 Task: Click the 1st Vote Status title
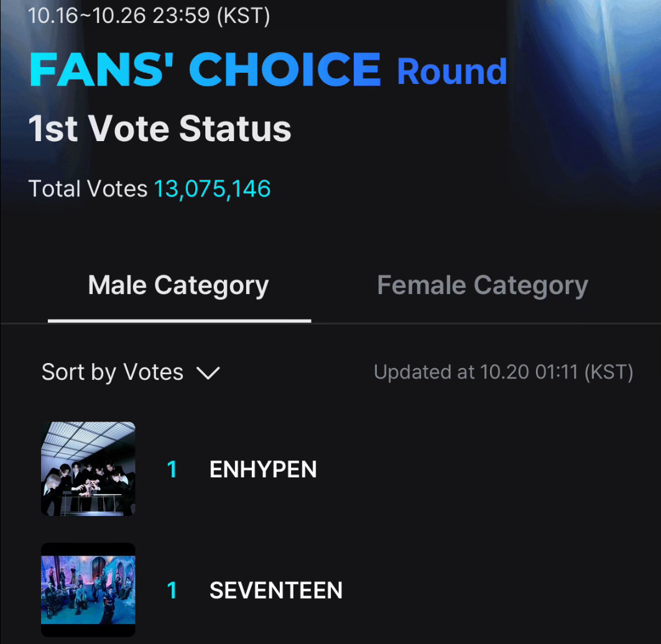(160, 129)
